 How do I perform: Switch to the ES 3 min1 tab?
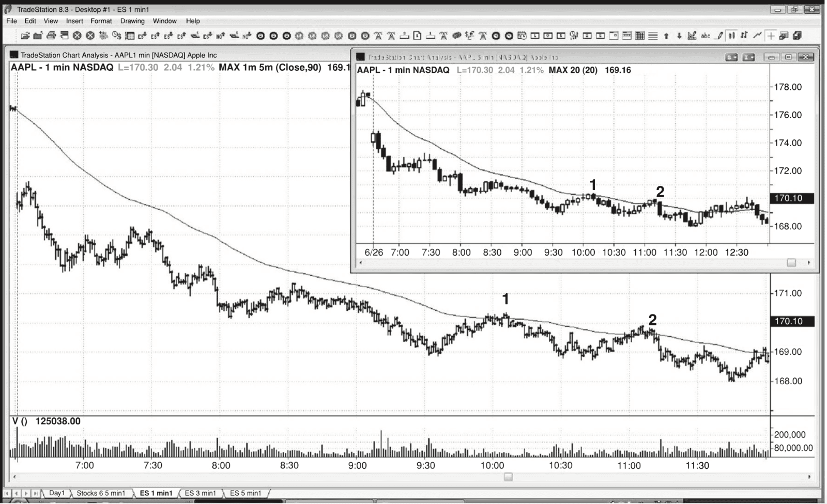pyautogui.click(x=201, y=493)
